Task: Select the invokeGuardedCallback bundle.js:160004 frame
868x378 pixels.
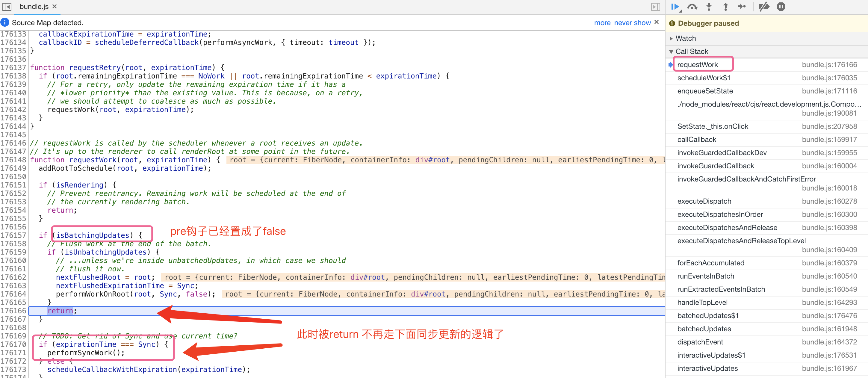Action: [x=766, y=166]
